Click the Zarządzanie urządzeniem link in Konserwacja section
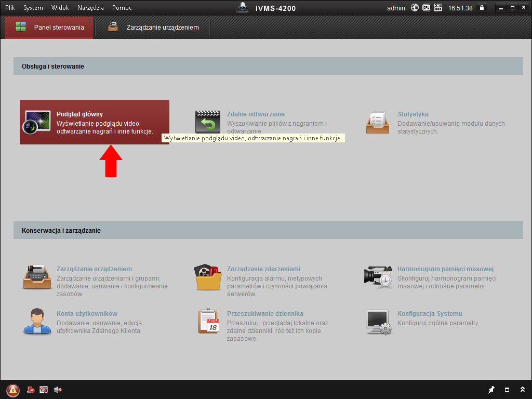This screenshot has height=399, width=532. coord(94,269)
